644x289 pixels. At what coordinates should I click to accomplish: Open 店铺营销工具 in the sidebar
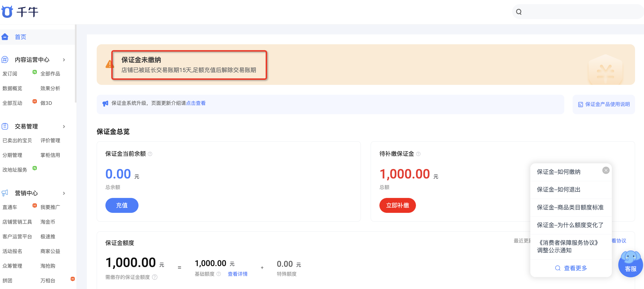[x=17, y=222]
